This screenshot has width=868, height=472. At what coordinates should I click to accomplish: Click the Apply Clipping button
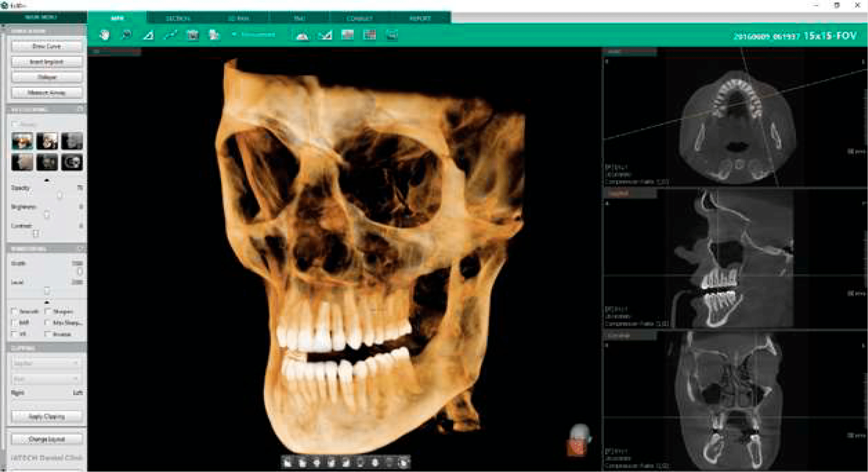coord(47,416)
